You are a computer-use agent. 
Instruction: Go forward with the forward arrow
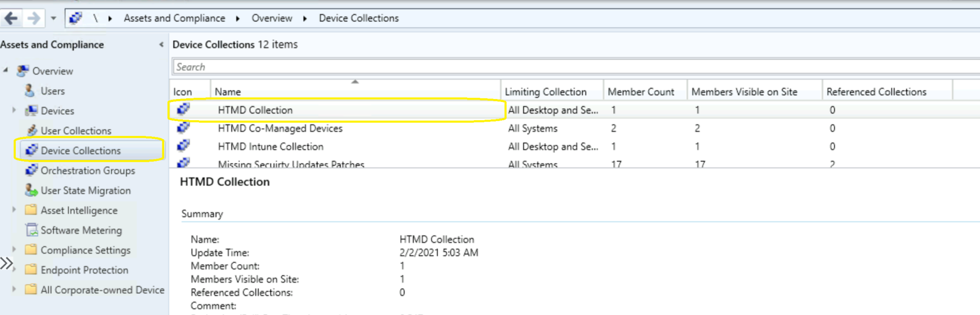click(x=33, y=18)
